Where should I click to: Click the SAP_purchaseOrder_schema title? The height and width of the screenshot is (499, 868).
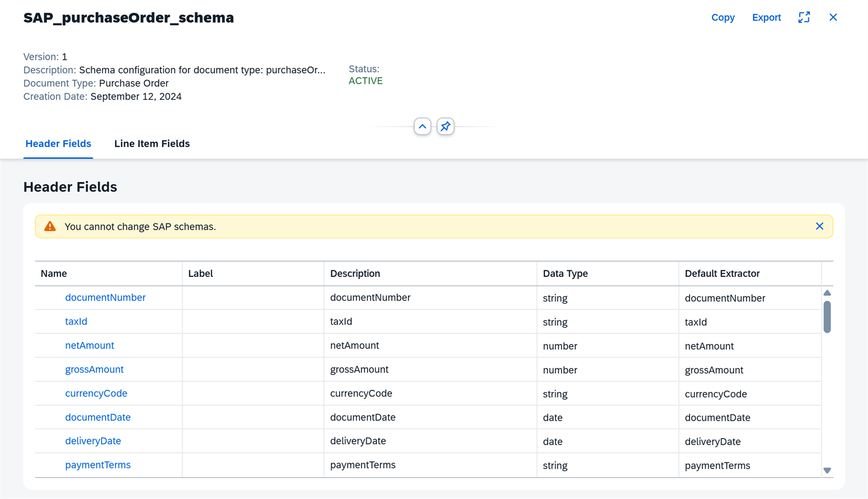129,17
